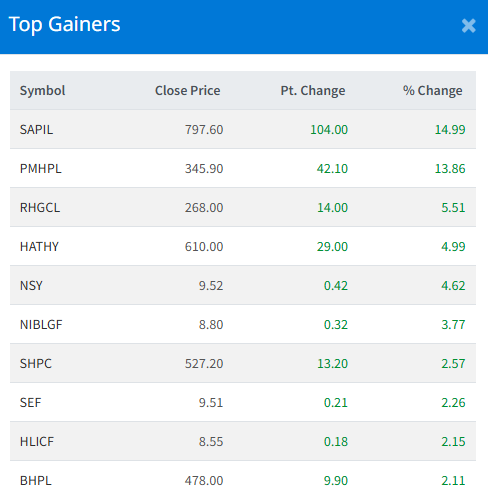Click the Close Price column header
The height and width of the screenshot is (492, 488).
188,90
